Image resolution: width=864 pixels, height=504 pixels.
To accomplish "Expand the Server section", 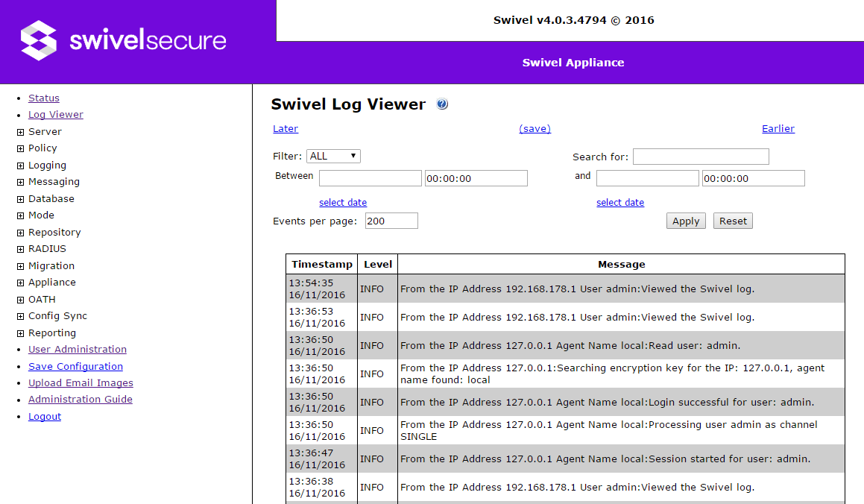I will pyautogui.click(x=45, y=131).
